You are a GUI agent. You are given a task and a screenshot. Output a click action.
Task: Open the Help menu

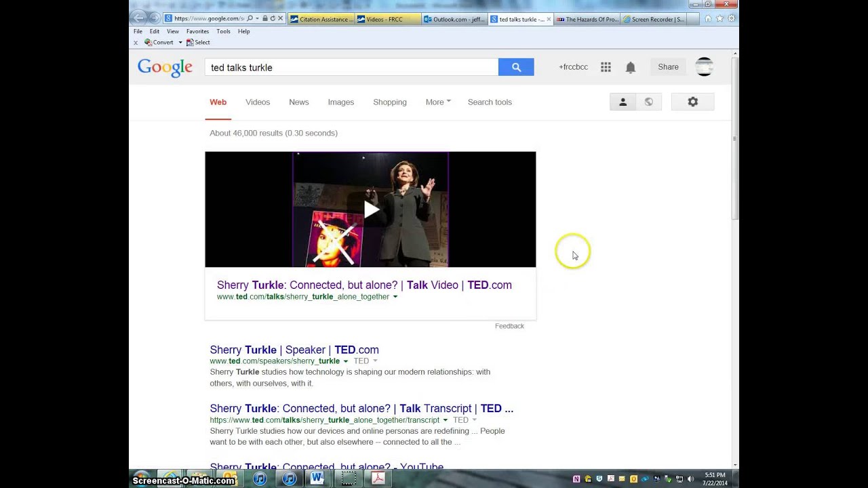244,31
